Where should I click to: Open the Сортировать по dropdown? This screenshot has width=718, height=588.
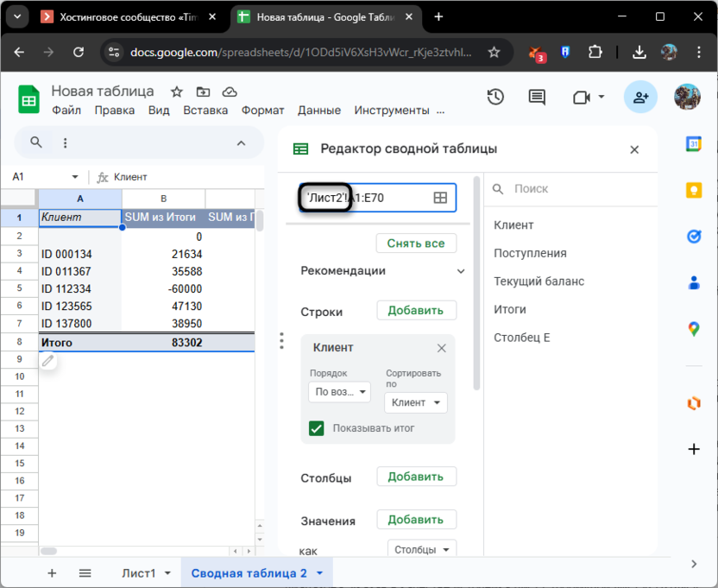(x=415, y=402)
